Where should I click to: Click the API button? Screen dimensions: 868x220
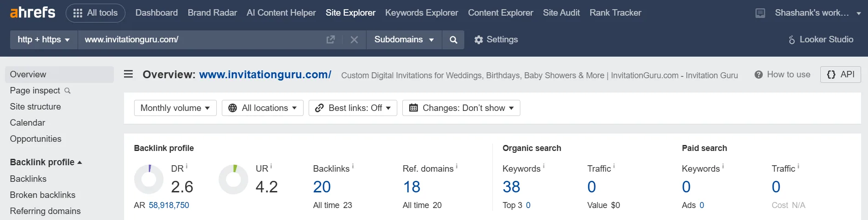(x=840, y=75)
